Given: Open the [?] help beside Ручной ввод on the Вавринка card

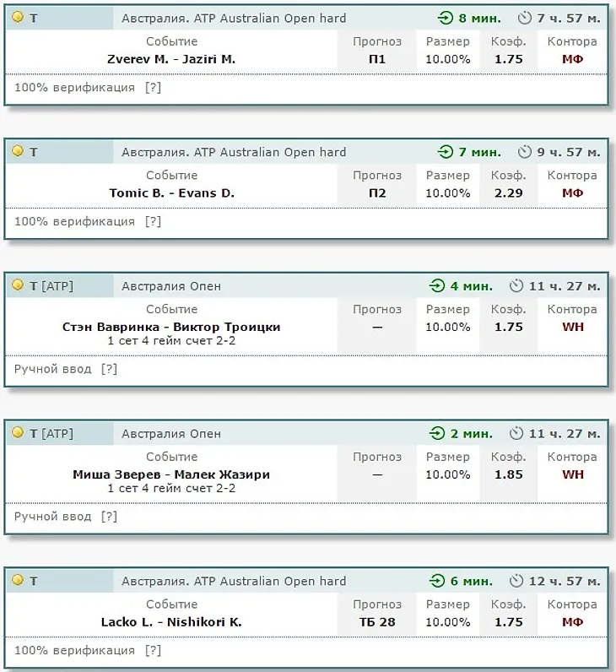Looking at the screenshot, I should pos(109,369).
